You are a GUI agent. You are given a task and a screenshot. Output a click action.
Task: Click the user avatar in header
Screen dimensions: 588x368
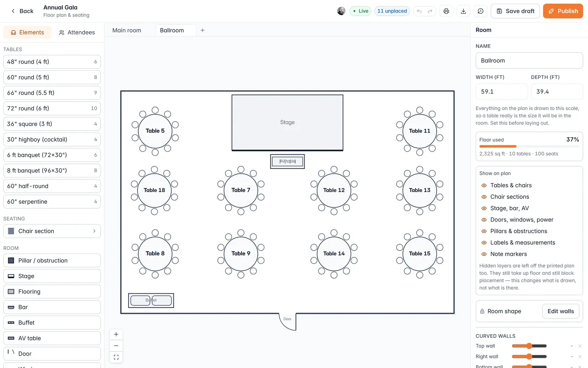tap(341, 11)
